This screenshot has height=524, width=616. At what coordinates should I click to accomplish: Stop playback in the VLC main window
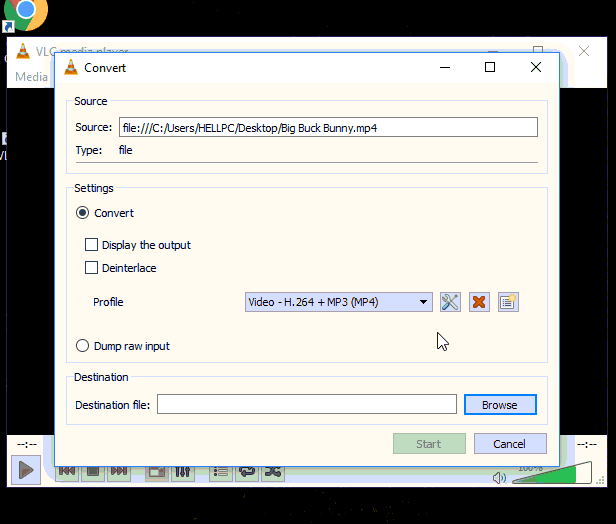[x=93, y=471]
